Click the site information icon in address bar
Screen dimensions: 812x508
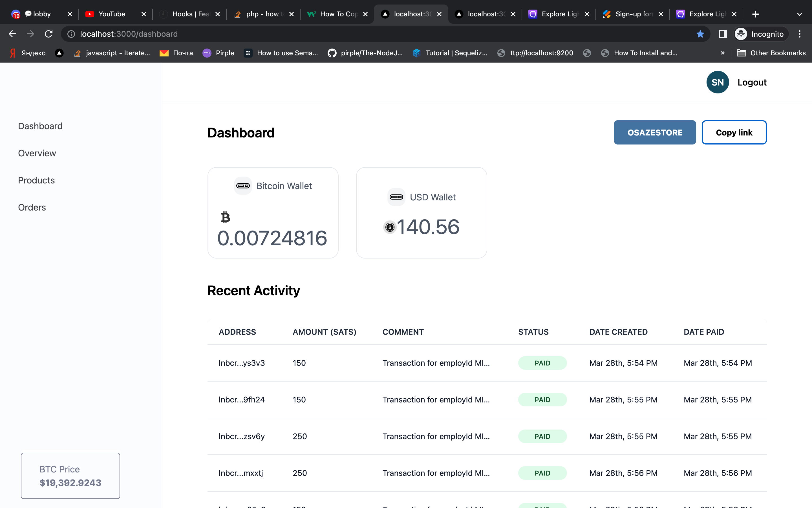pyautogui.click(x=71, y=34)
